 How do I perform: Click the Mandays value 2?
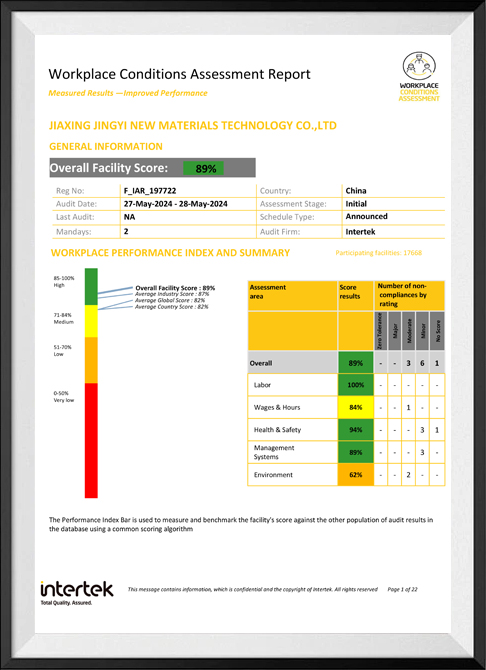point(126,232)
